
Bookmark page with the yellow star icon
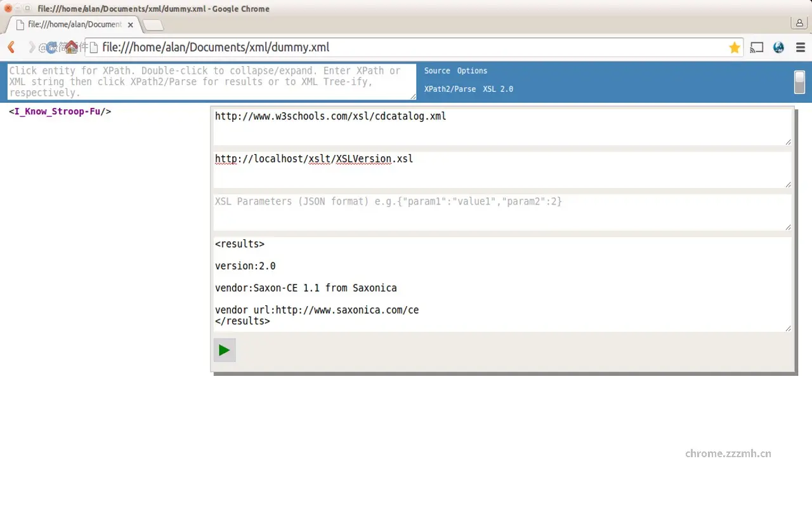pos(735,48)
